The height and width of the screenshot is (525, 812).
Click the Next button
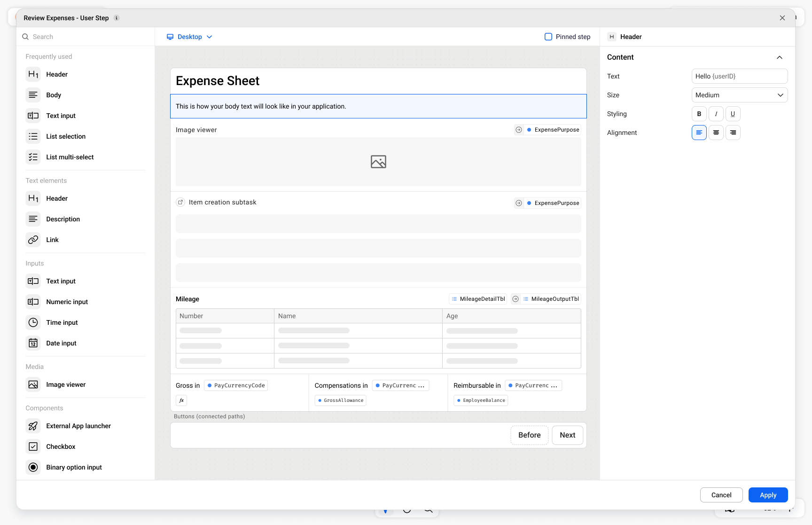567,435
